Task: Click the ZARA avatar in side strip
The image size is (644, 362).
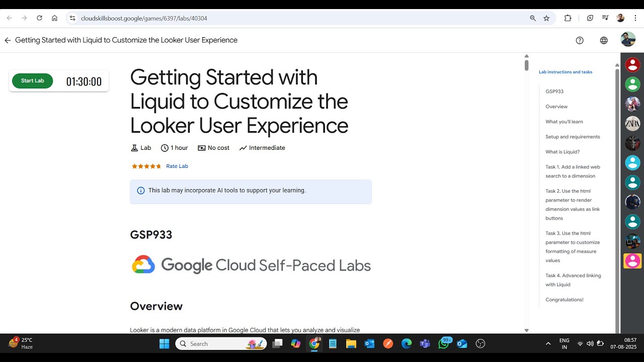Action: [632, 123]
